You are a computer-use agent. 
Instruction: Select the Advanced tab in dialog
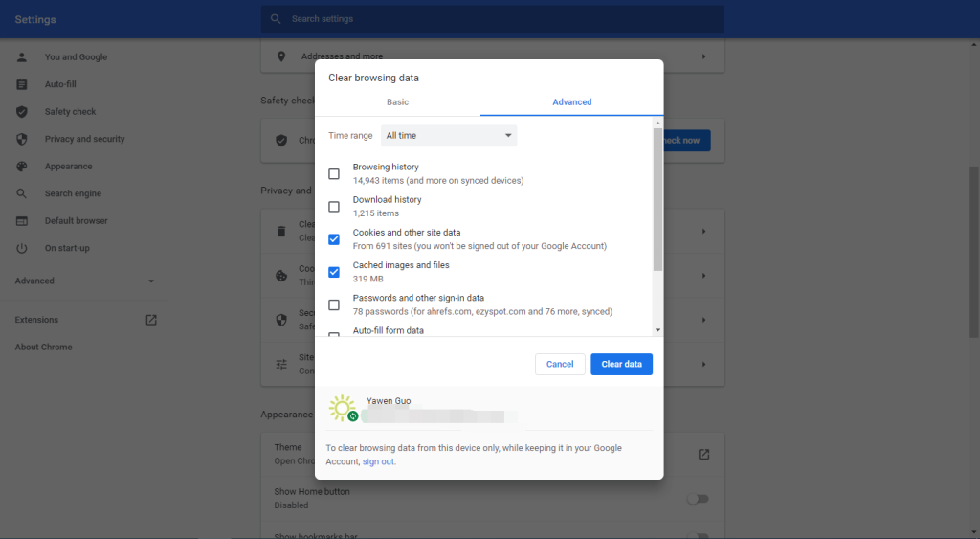(x=572, y=101)
